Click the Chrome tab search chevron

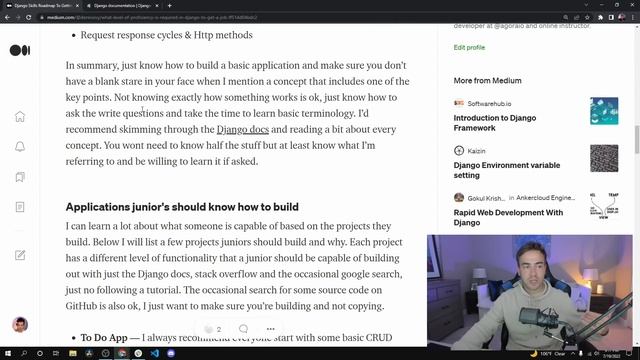click(x=587, y=5)
